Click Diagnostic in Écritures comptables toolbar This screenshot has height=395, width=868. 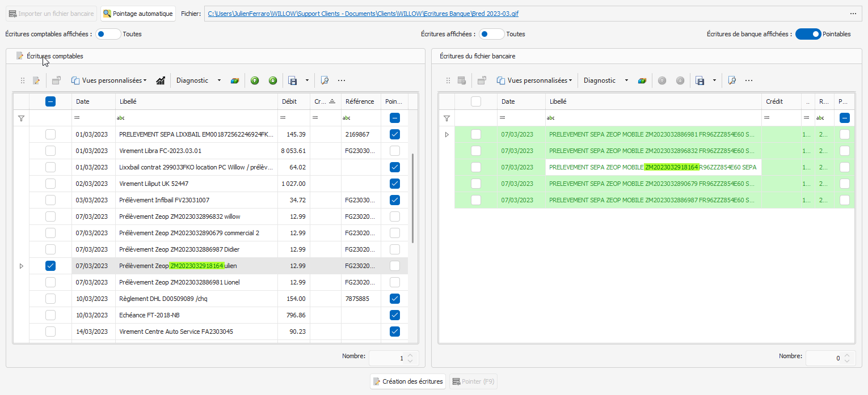point(192,80)
